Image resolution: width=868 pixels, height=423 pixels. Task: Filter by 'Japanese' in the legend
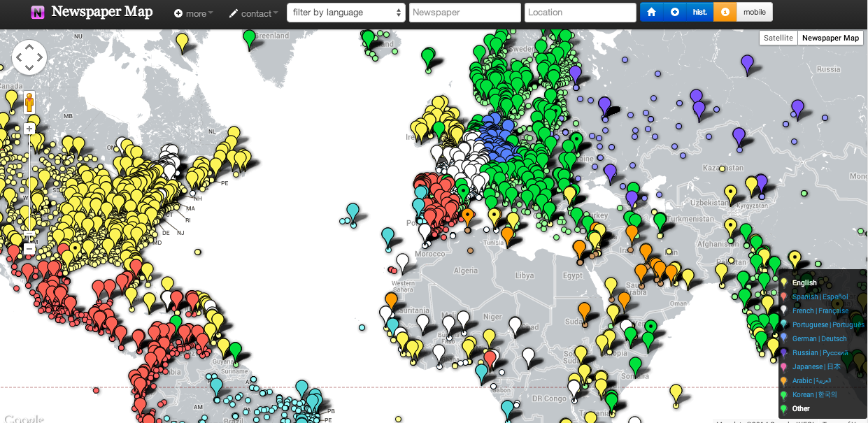(x=816, y=367)
